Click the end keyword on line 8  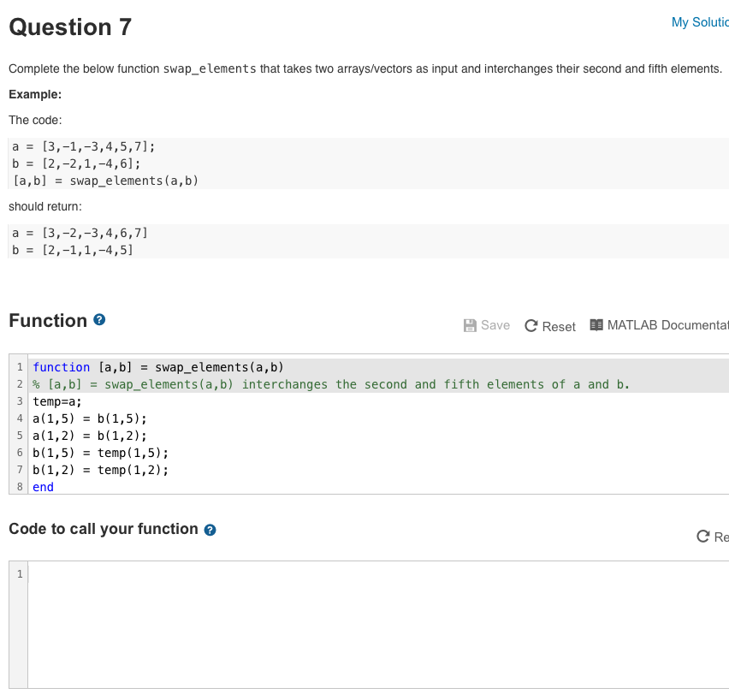point(42,487)
